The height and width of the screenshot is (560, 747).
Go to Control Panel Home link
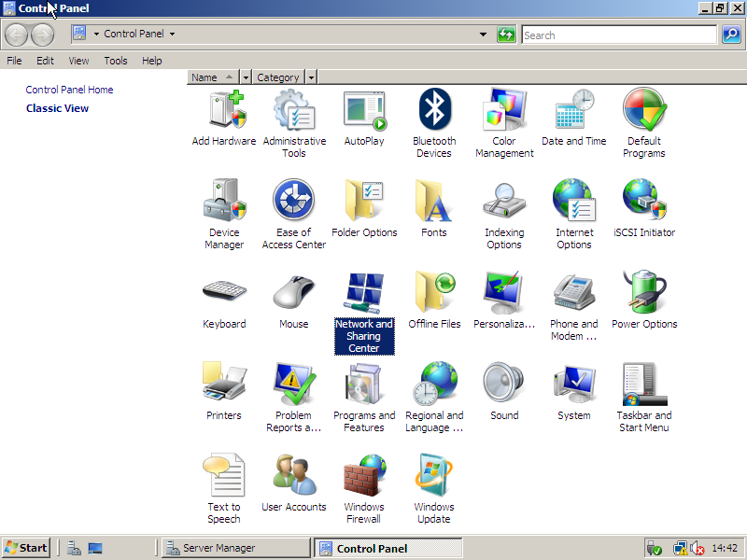click(x=69, y=90)
